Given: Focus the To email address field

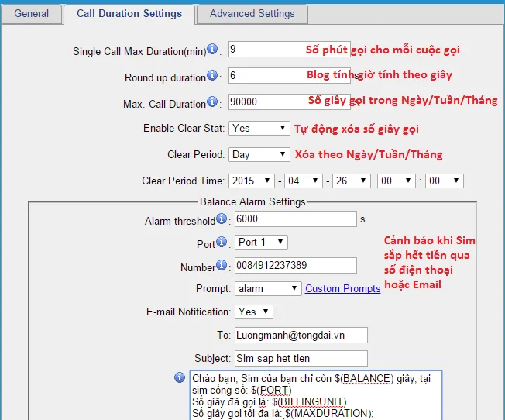Looking at the screenshot, I should point(301,335).
